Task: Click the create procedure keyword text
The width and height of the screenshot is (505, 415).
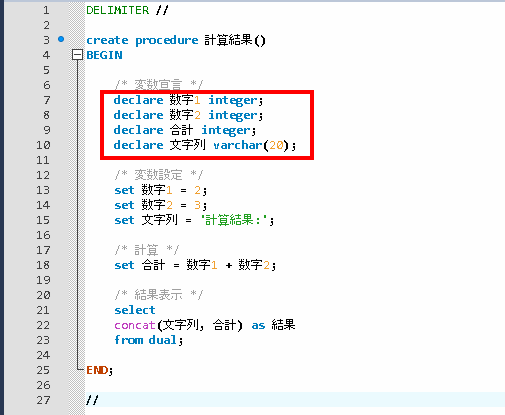Action: point(142,40)
